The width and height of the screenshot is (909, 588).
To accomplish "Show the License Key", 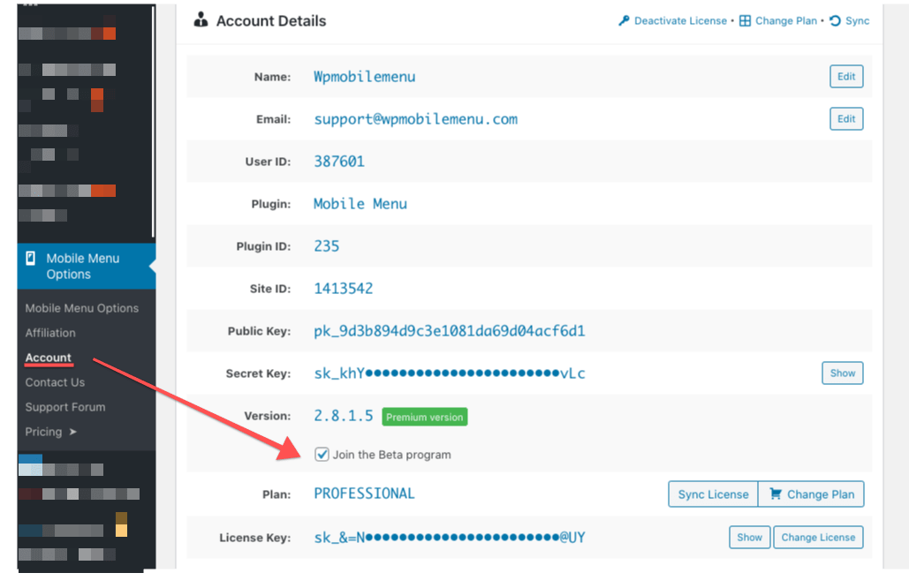I will [750, 537].
